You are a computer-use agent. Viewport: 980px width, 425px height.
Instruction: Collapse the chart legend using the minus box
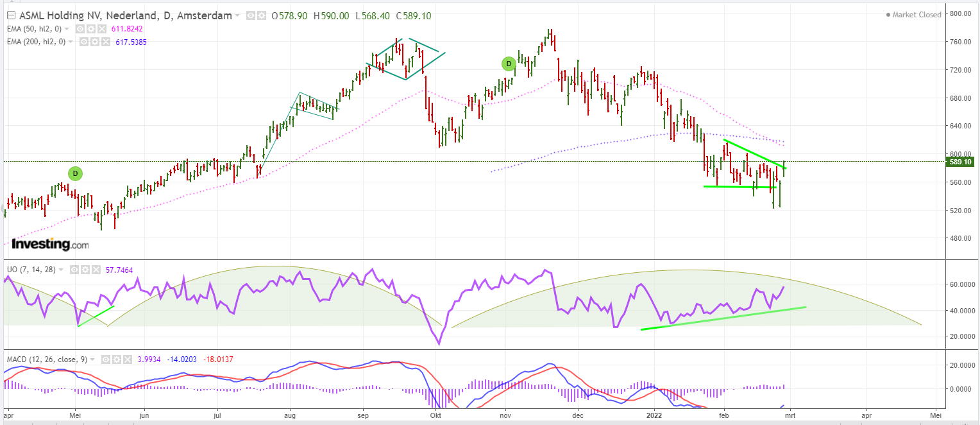click(x=10, y=15)
